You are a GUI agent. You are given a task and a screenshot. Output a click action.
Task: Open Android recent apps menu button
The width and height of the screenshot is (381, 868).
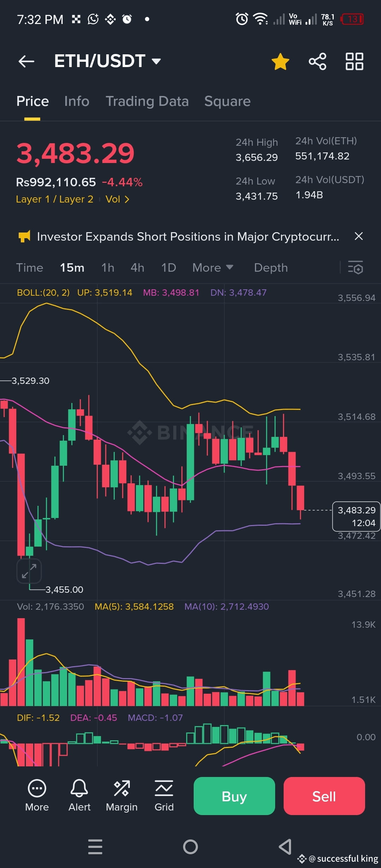(x=95, y=847)
